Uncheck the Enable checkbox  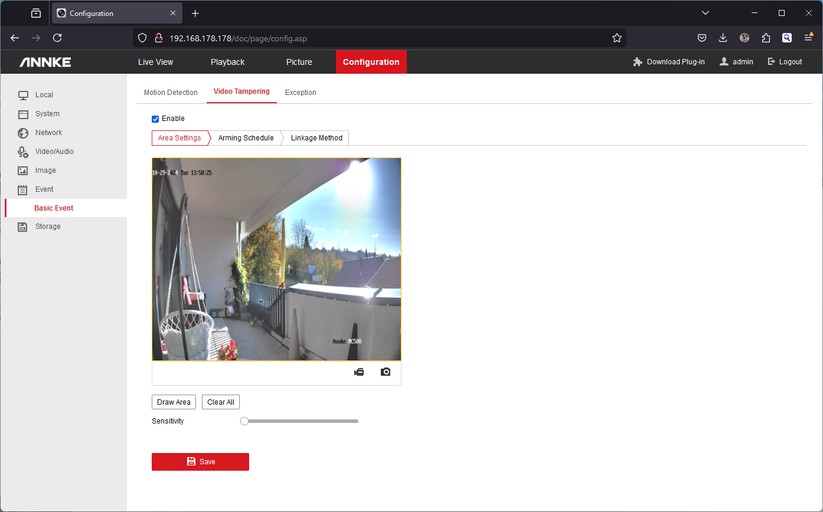pyautogui.click(x=155, y=119)
